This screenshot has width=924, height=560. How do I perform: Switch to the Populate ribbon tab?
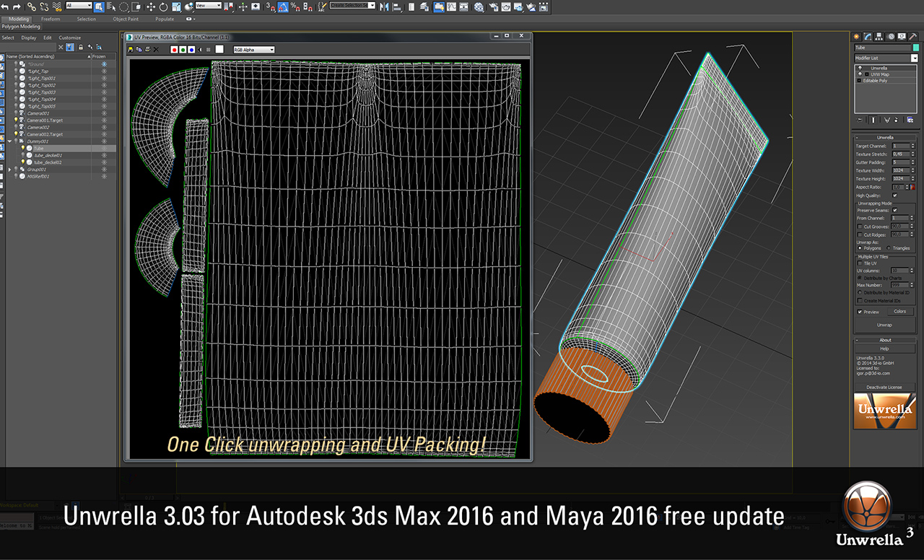click(165, 19)
